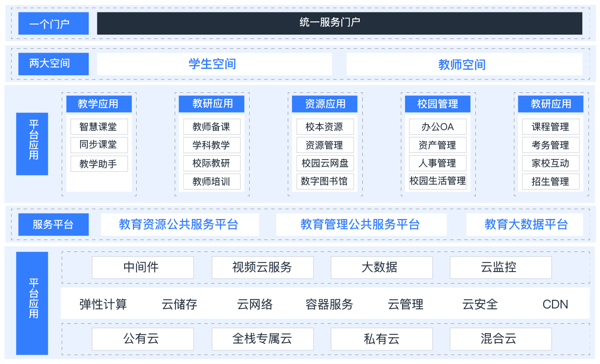The image size is (600, 364).
Task: Click the 智慧课堂 box
Action: click(x=99, y=127)
